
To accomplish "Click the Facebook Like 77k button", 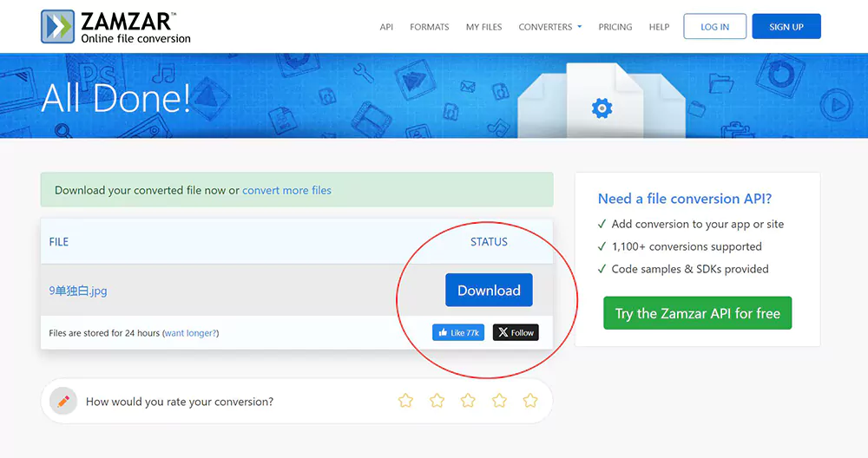I will (458, 332).
